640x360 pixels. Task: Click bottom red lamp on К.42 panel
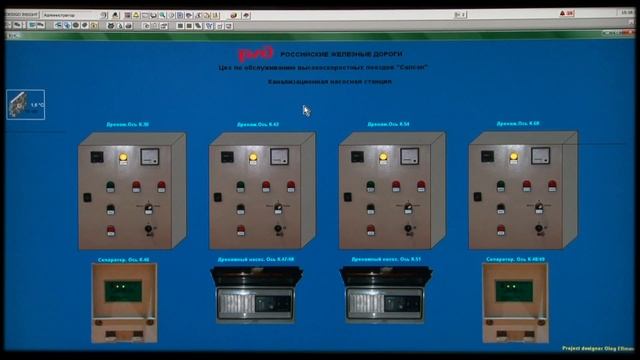241,231
